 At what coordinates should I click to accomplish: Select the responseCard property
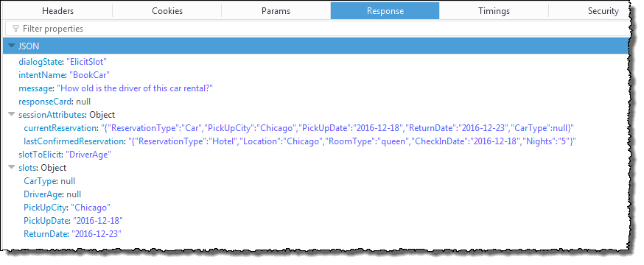click(x=55, y=102)
